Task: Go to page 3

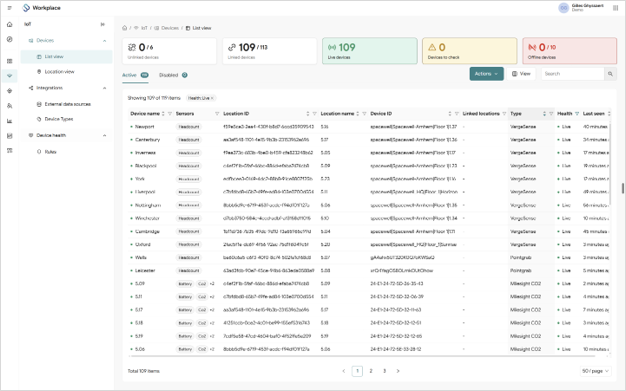Action: pyautogui.click(x=384, y=371)
